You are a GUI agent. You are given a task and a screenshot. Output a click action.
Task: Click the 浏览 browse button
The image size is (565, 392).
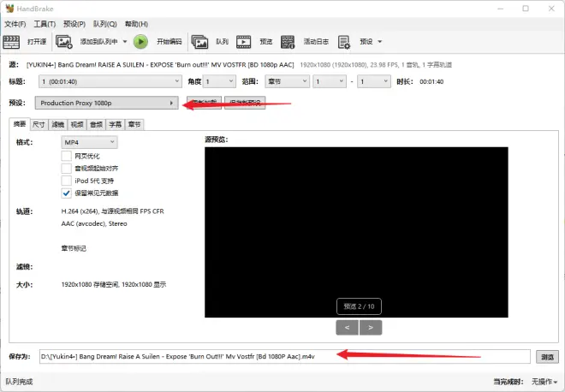(547, 357)
